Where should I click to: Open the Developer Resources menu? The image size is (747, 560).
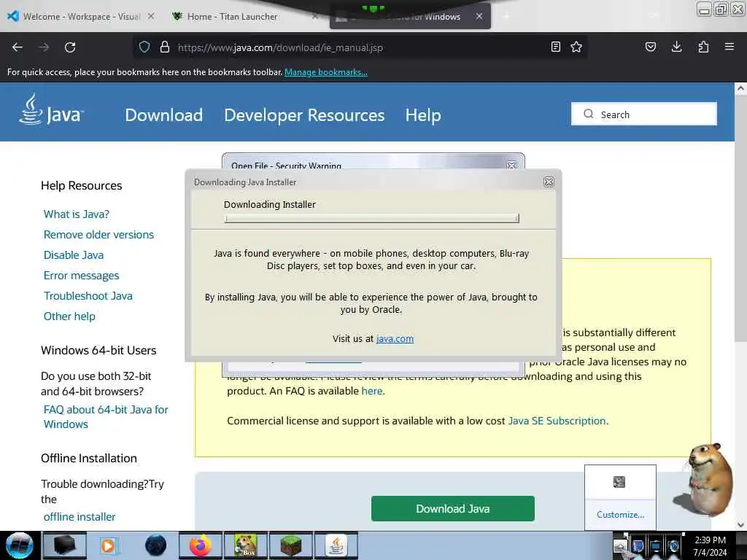click(304, 114)
